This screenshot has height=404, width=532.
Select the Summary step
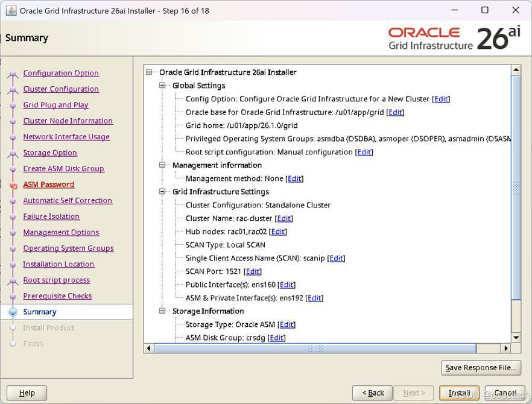[x=40, y=312]
